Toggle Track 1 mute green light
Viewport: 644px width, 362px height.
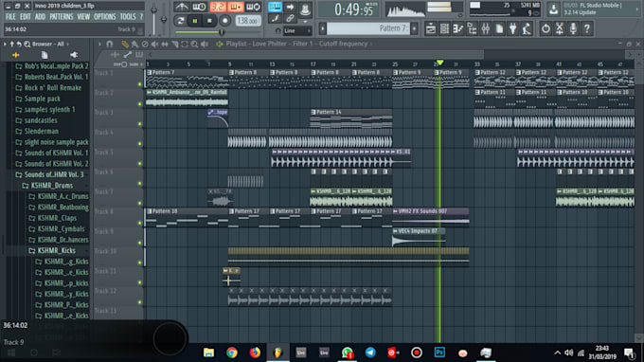point(139,84)
